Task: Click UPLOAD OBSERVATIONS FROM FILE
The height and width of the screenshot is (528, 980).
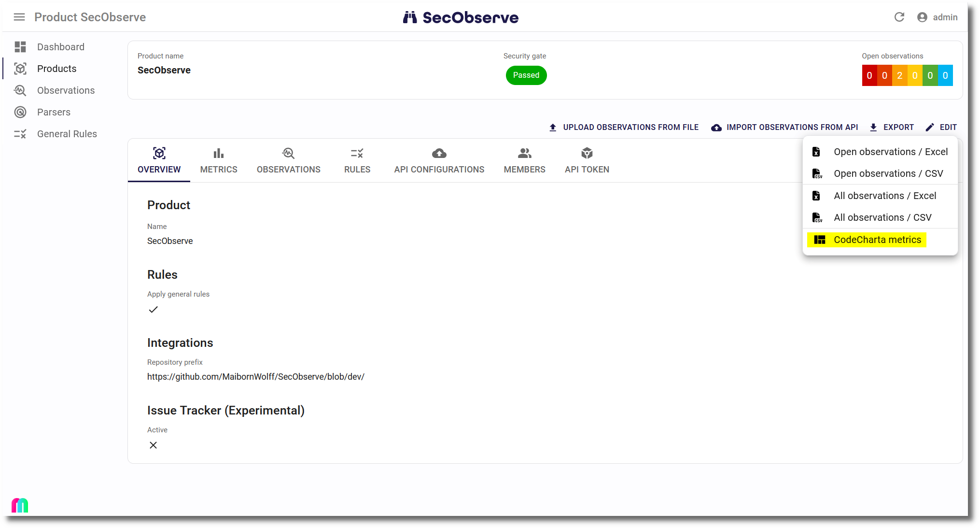Action: coord(624,127)
